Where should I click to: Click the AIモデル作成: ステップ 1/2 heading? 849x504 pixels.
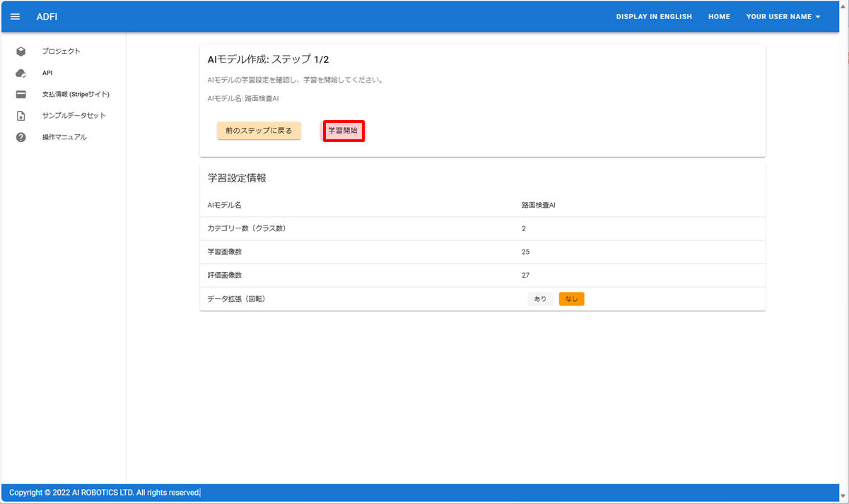(268, 59)
